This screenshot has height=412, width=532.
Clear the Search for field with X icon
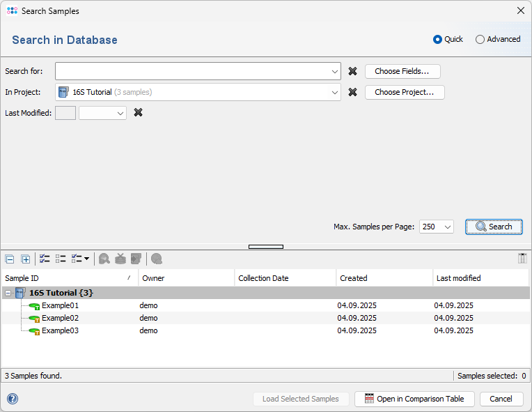point(352,71)
